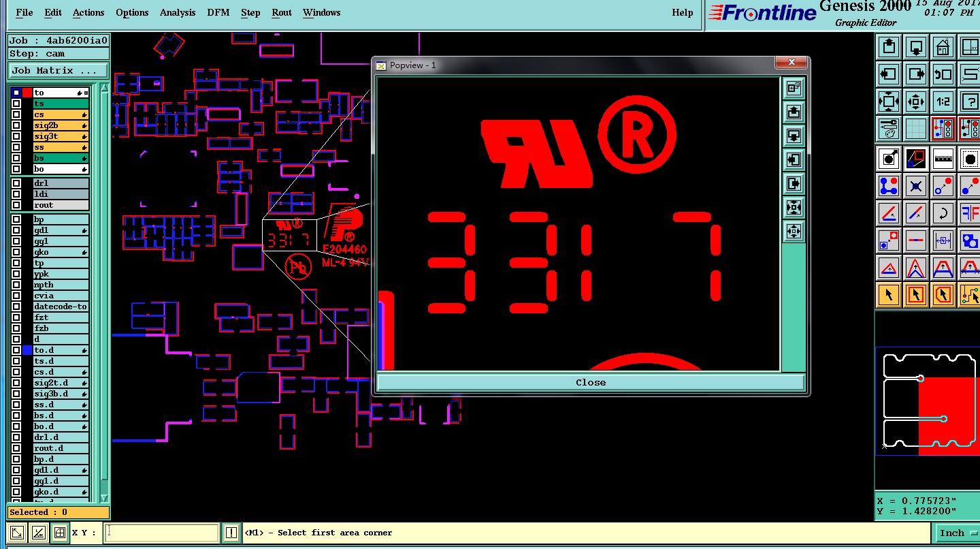Click the three connected dots icon
Image resolution: width=980 pixels, height=549 pixels.
click(889, 186)
